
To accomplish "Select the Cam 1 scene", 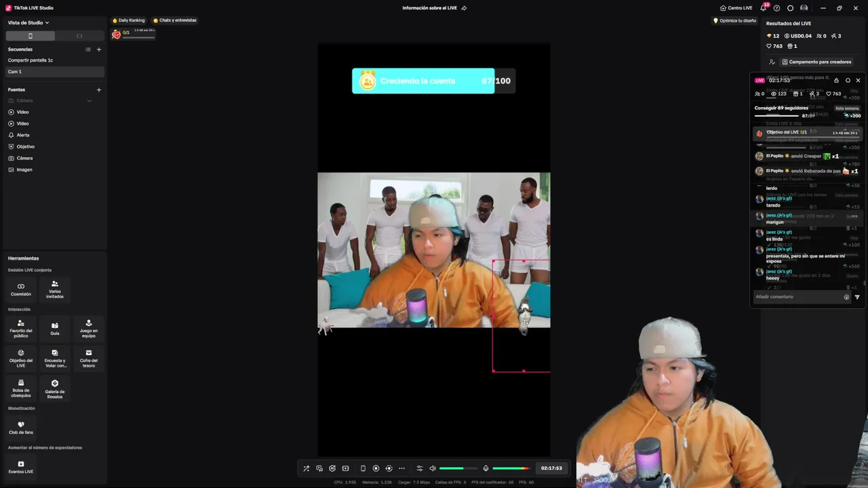I will pyautogui.click(x=54, y=72).
